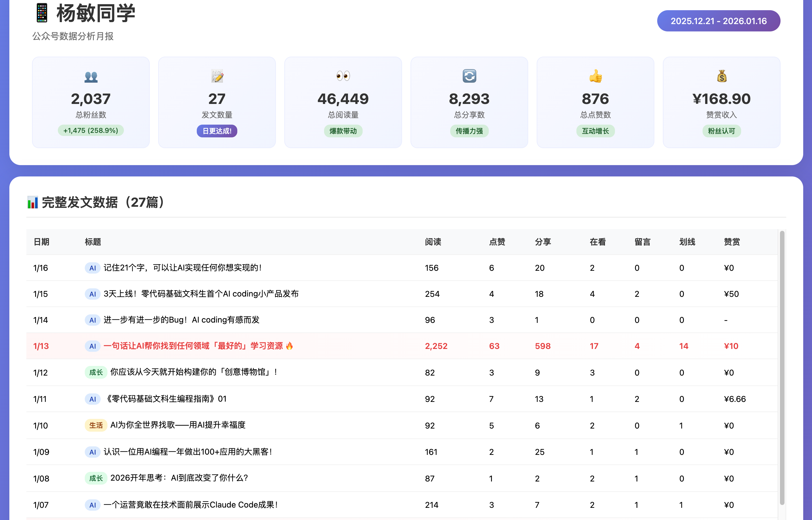Click the memo pencil icon above 27

[x=217, y=76]
